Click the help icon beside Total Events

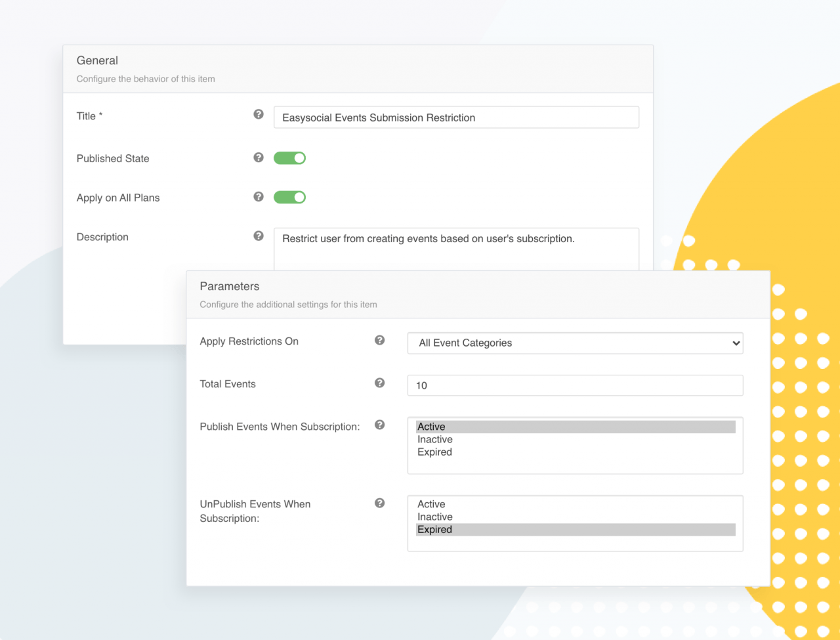click(x=379, y=383)
